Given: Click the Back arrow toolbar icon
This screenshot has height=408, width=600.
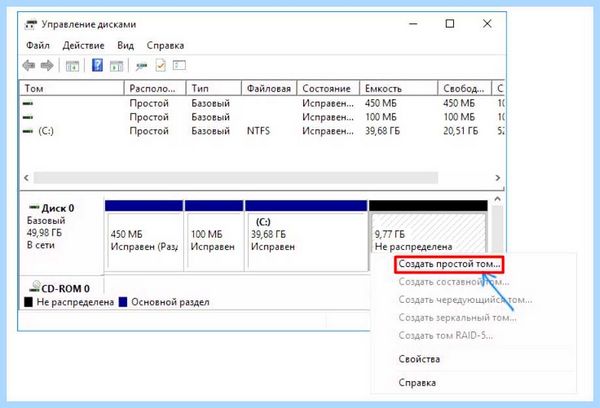Looking at the screenshot, I should pos(29,66).
